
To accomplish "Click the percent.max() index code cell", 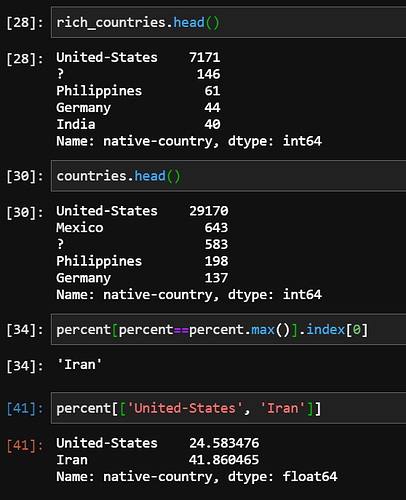I will [229, 329].
